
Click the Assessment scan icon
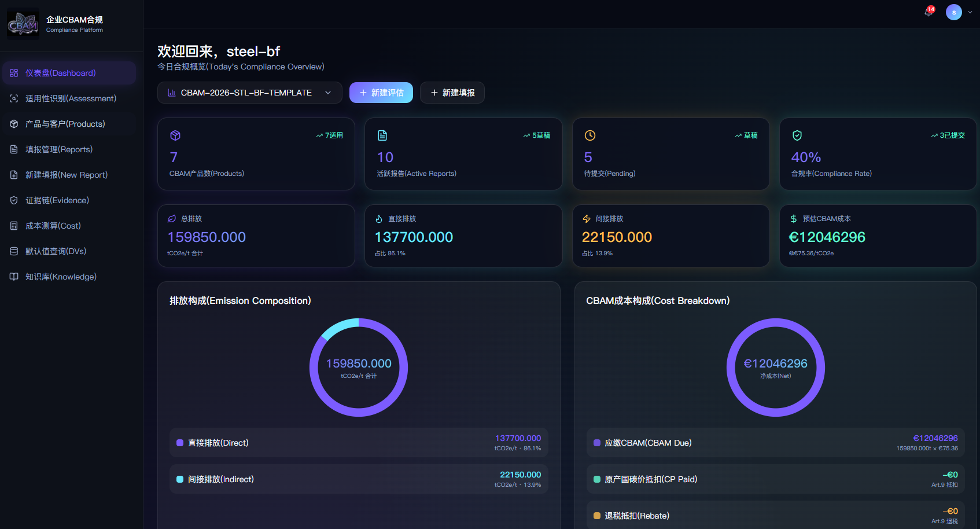coord(14,98)
